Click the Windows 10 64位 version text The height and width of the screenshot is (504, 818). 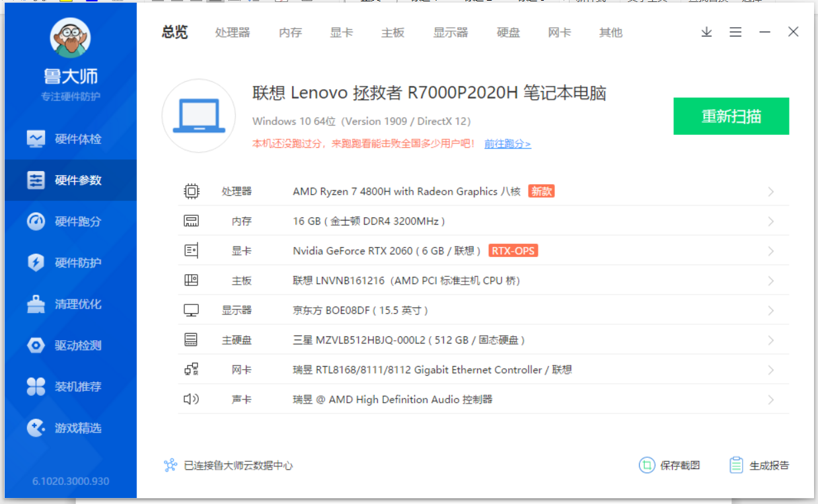click(361, 122)
